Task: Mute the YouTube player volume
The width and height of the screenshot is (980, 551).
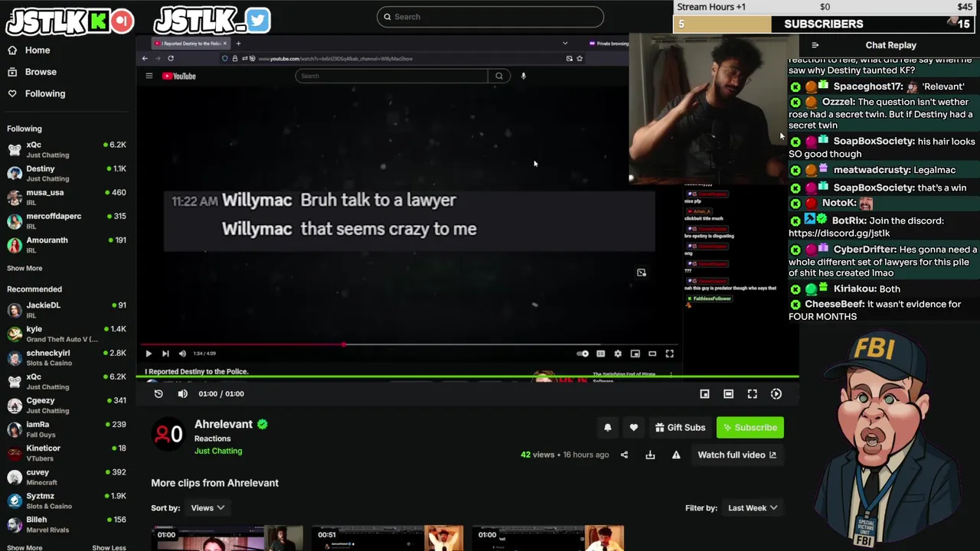Action: coord(182,354)
